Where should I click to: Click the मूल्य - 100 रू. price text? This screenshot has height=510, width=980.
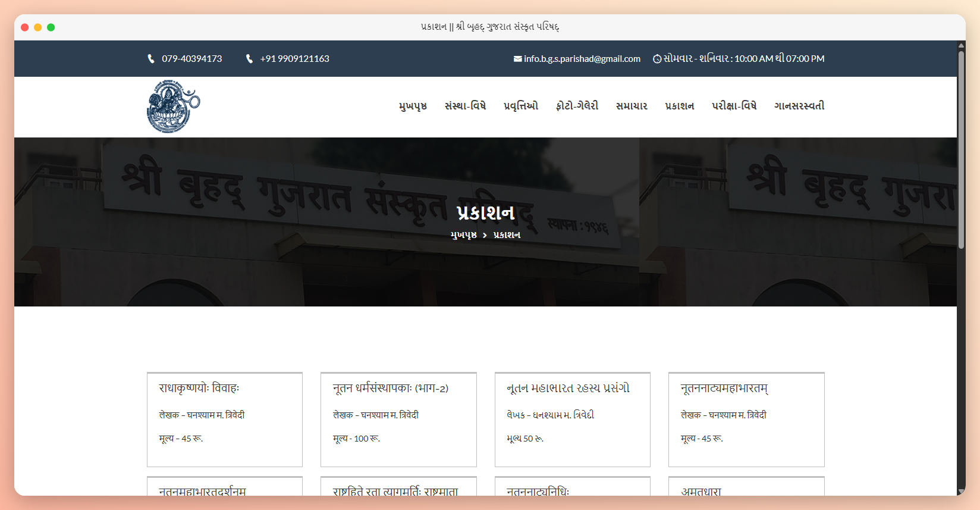tap(356, 439)
